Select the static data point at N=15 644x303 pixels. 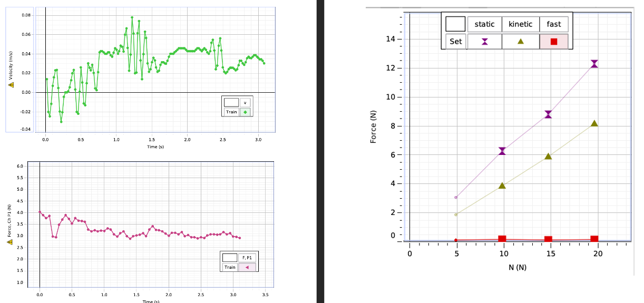548,114
